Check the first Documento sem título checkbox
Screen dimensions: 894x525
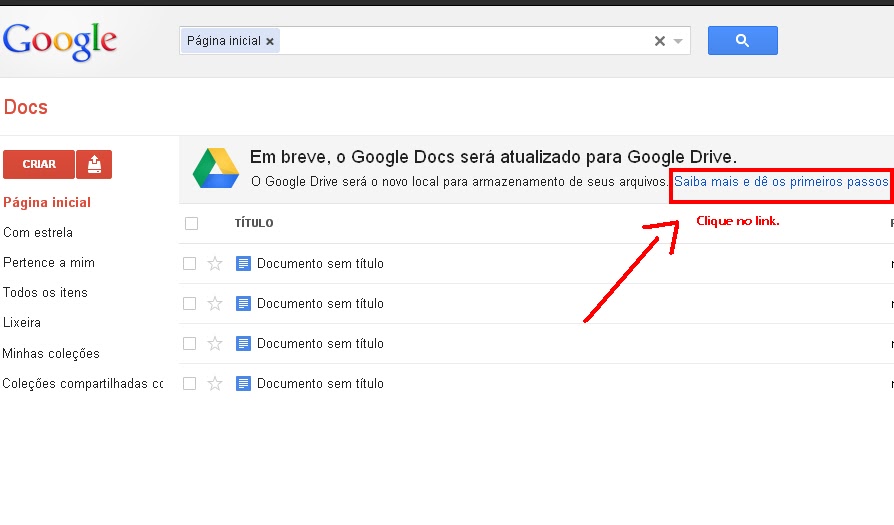point(189,263)
